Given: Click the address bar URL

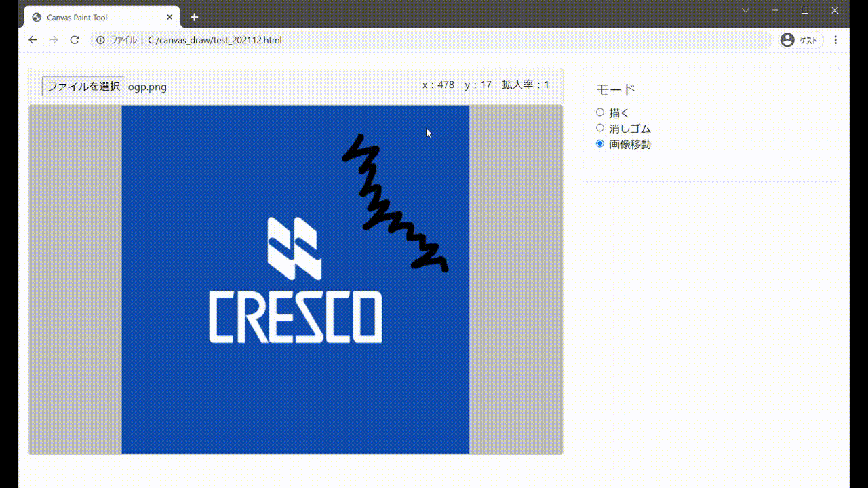Looking at the screenshot, I should (215, 40).
